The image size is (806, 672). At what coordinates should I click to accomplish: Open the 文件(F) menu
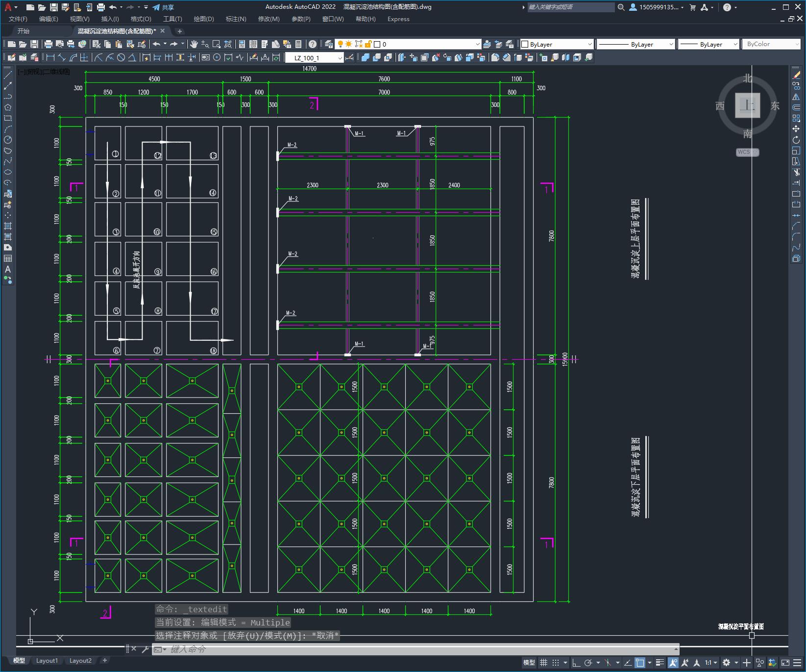18,19
